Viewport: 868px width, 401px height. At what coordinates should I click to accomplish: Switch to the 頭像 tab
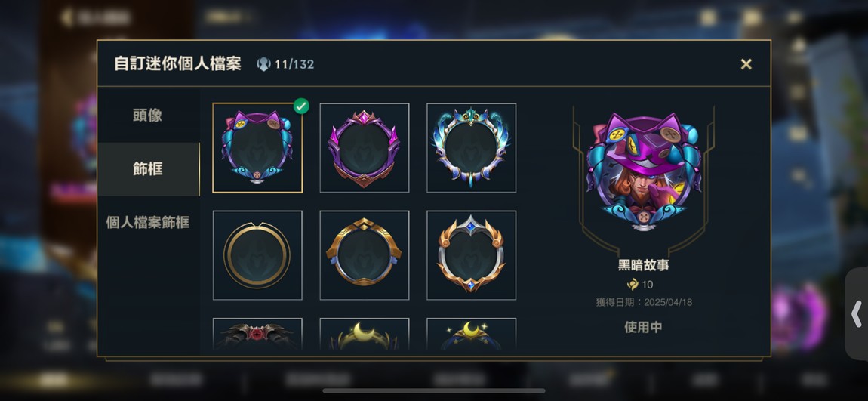click(148, 116)
